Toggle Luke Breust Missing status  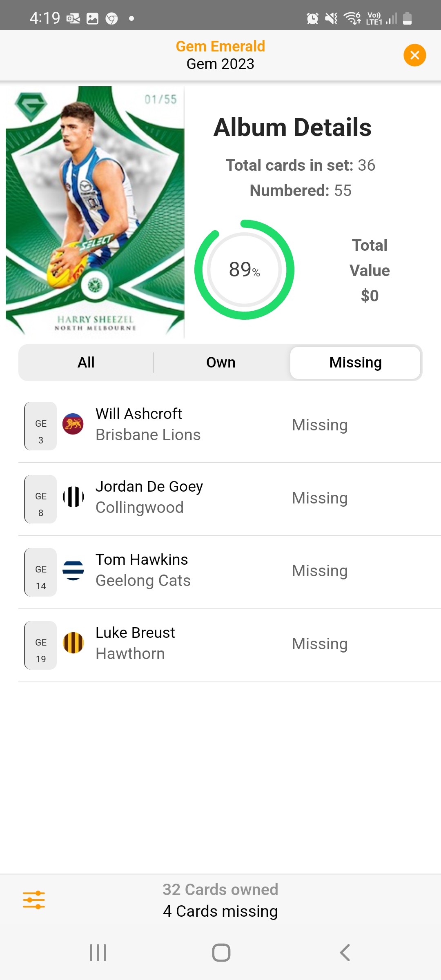pos(320,644)
